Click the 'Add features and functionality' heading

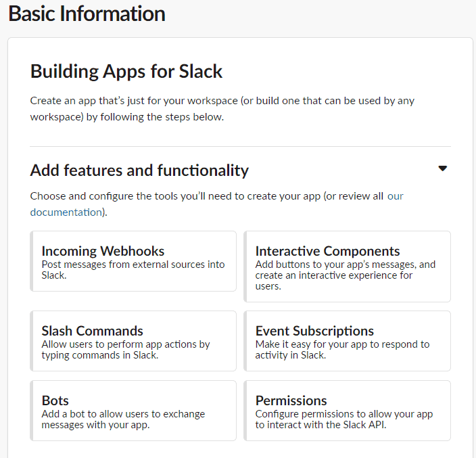click(x=139, y=170)
